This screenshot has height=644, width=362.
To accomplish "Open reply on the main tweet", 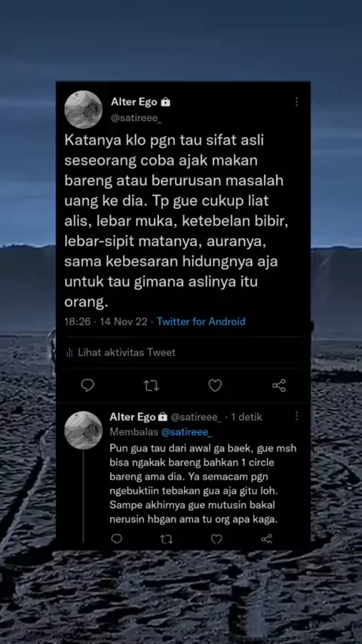I will click(x=87, y=385).
